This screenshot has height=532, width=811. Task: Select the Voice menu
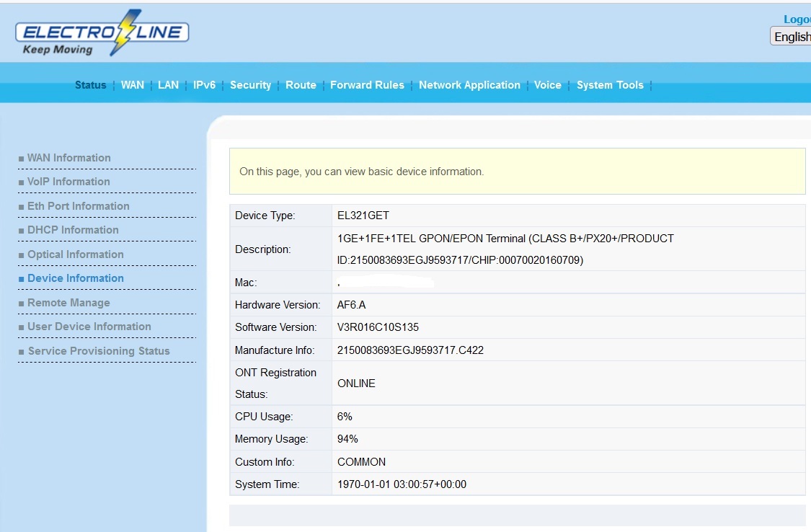pos(547,85)
